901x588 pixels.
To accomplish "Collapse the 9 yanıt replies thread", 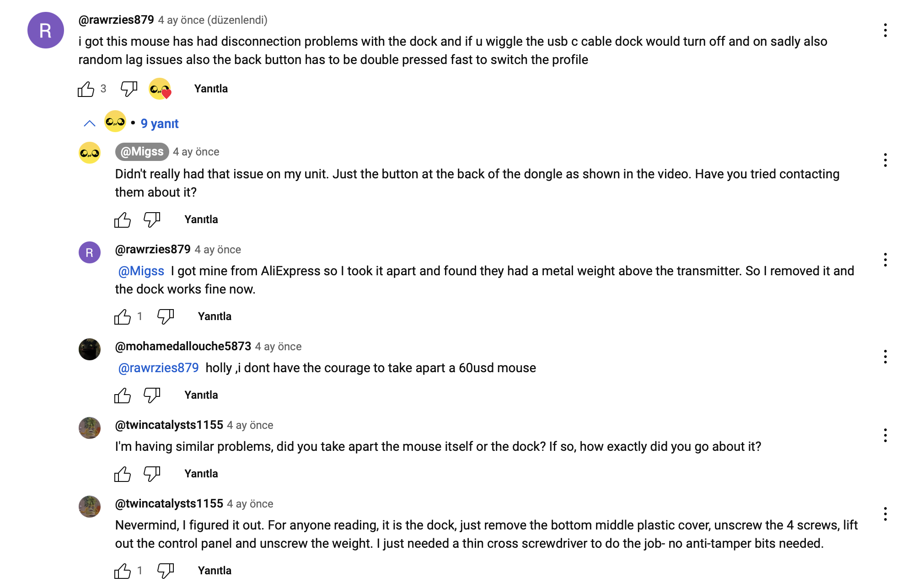I will 90,123.
